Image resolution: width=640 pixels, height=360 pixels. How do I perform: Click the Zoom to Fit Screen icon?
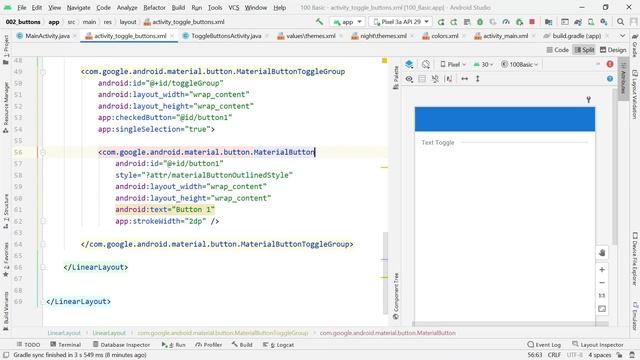point(602,309)
